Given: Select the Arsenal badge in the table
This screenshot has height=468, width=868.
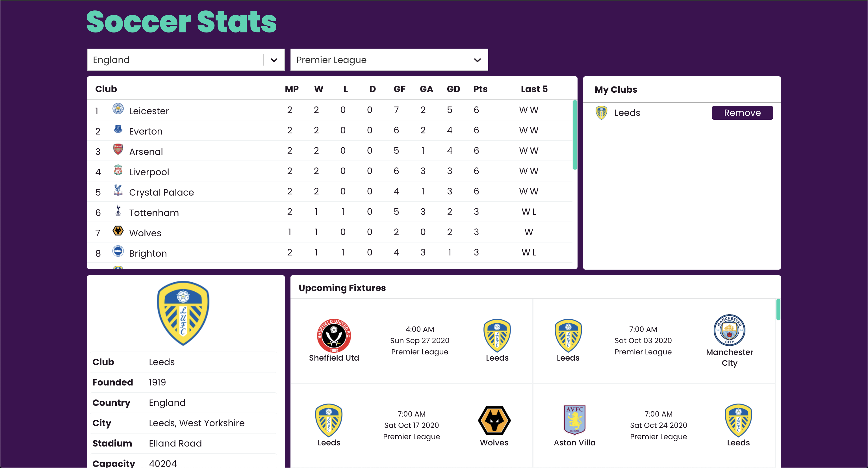Looking at the screenshot, I should (x=118, y=149).
